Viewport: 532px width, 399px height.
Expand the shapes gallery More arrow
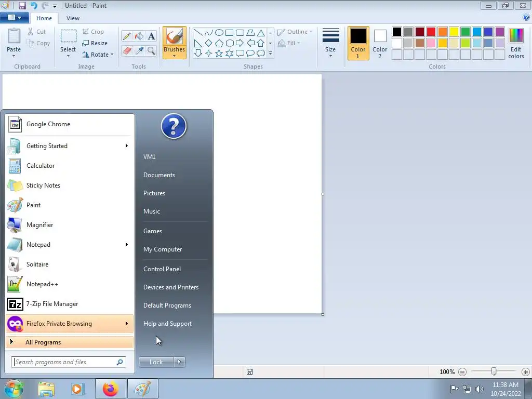(x=270, y=54)
